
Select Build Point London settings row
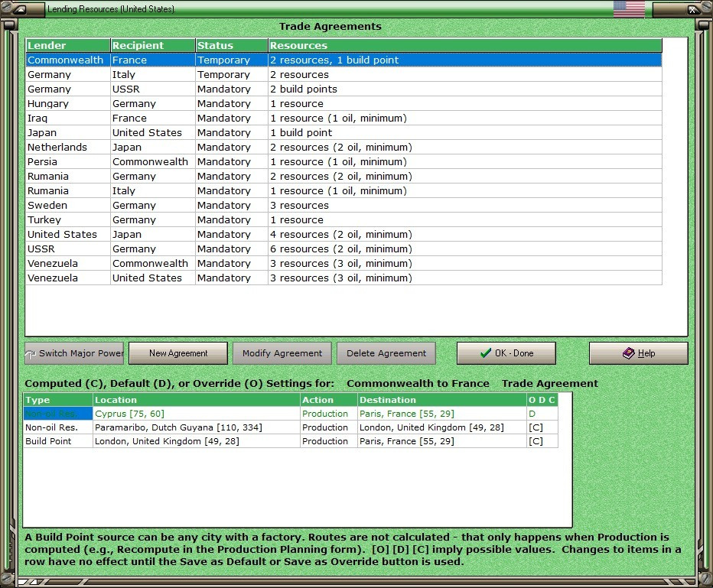coord(291,441)
